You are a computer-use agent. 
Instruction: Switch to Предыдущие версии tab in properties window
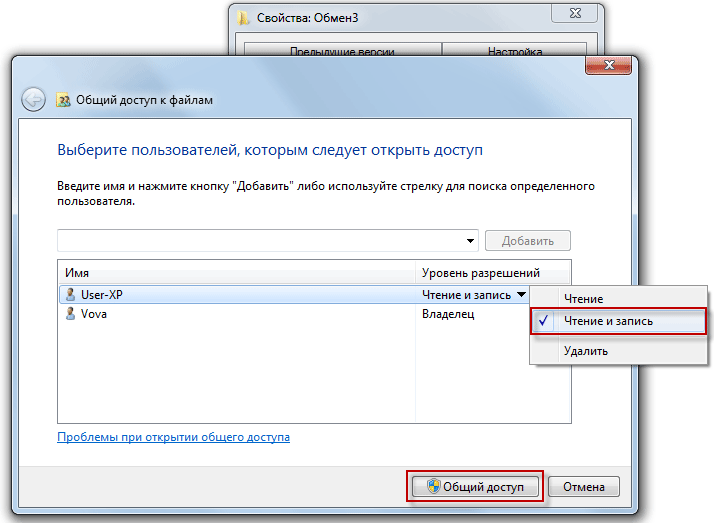pyautogui.click(x=342, y=50)
